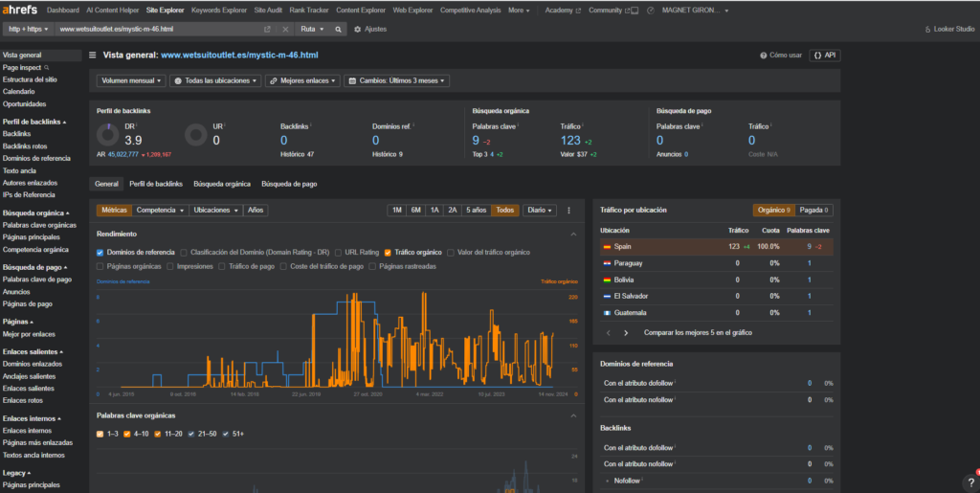980x493 pixels.
Task: Check the Impresiones metric checkbox
Action: [x=171, y=266]
